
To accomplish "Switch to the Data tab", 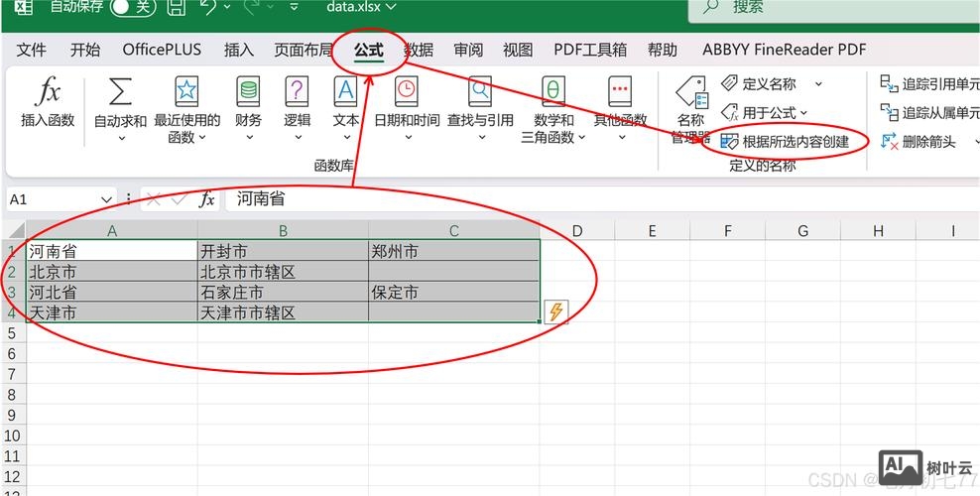I will coord(419,50).
